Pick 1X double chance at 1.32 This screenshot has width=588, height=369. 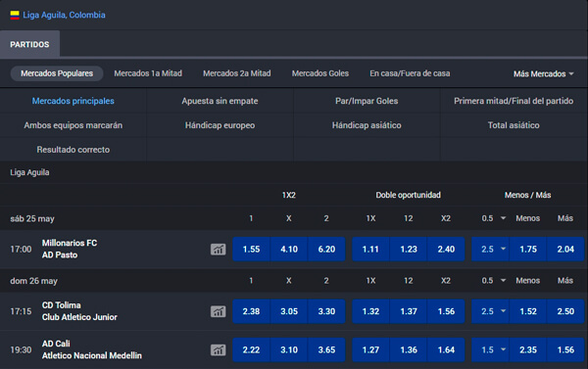[370, 311]
